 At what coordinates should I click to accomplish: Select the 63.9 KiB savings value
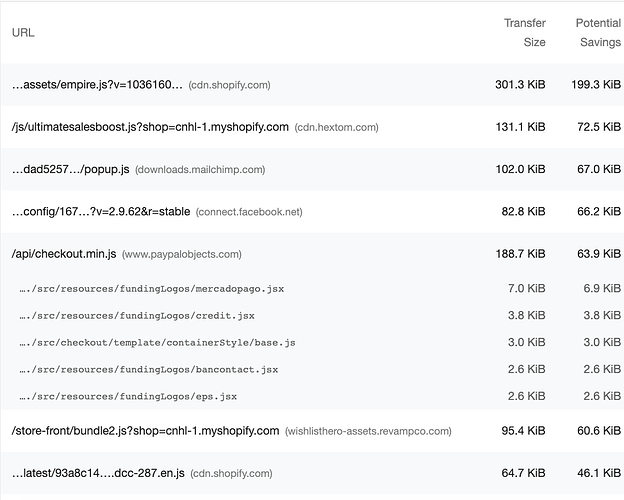599,254
